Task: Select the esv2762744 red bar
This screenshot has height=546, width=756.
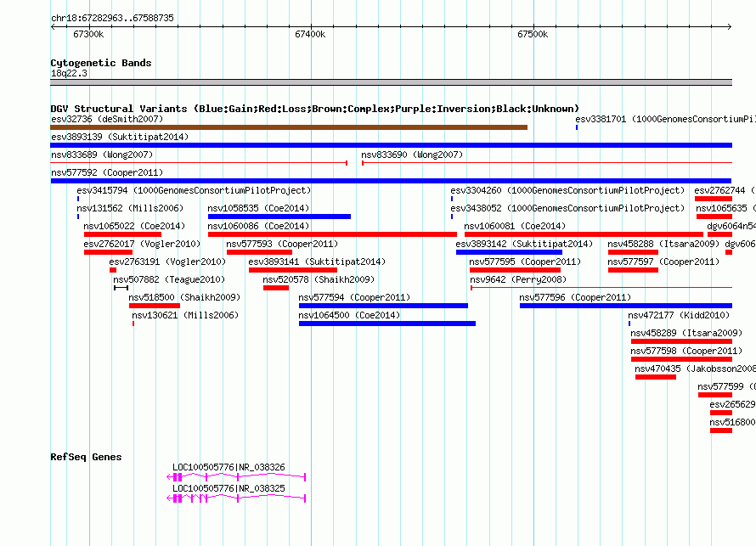Action: click(x=713, y=199)
